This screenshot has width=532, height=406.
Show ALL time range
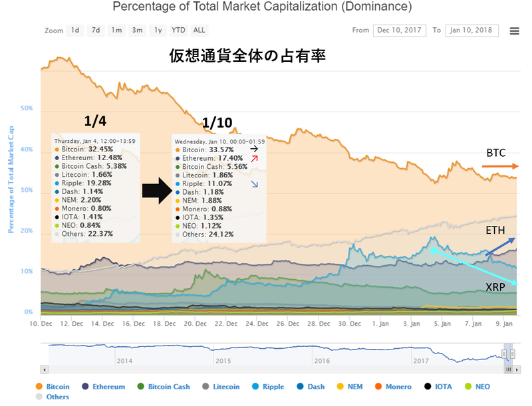[199, 31]
